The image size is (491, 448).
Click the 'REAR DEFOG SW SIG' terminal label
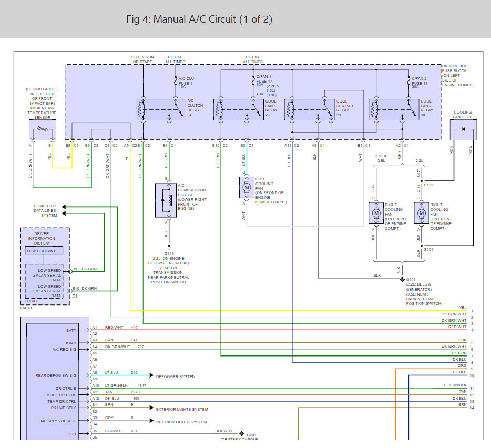click(x=56, y=375)
